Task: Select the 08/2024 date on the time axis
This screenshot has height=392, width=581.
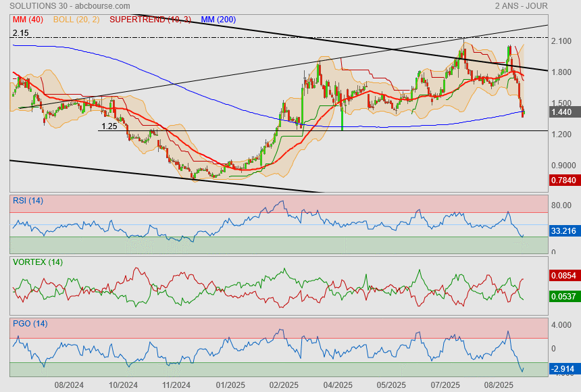Action: click(69, 385)
